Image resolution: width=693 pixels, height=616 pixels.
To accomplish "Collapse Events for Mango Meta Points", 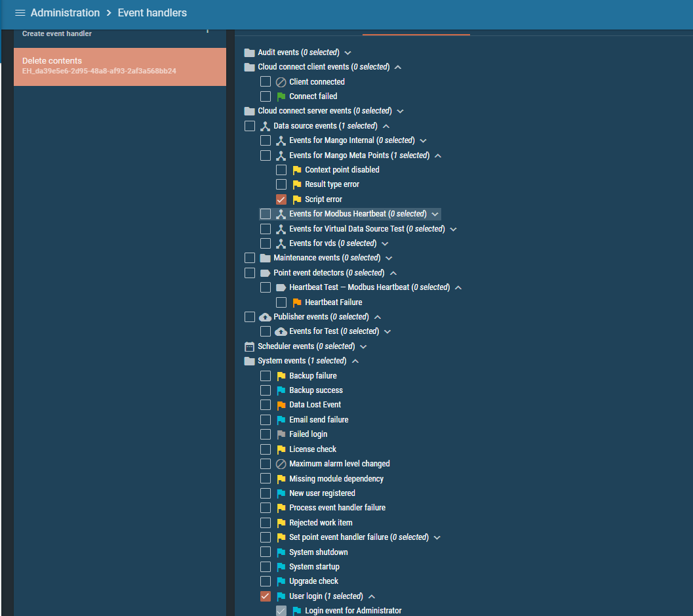I will [x=438, y=155].
